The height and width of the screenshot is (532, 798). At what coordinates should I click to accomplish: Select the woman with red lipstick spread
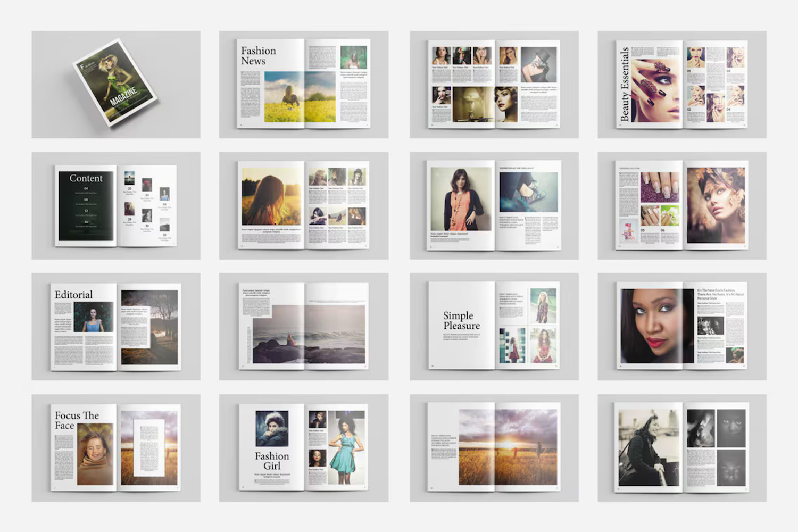pos(682,327)
